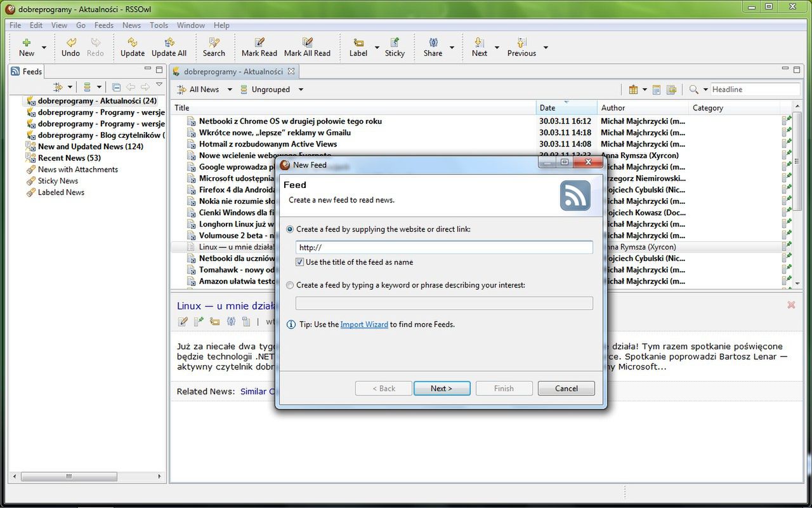Sort news by the Author column
The image size is (812, 508).
[x=643, y=108]
